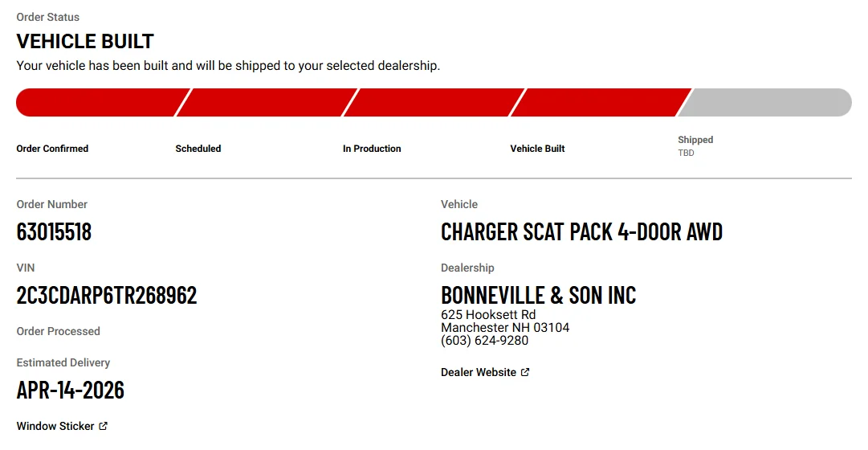Open the Window Sticker link
This screenshot has width=868, height=450.
click(55, 427)
